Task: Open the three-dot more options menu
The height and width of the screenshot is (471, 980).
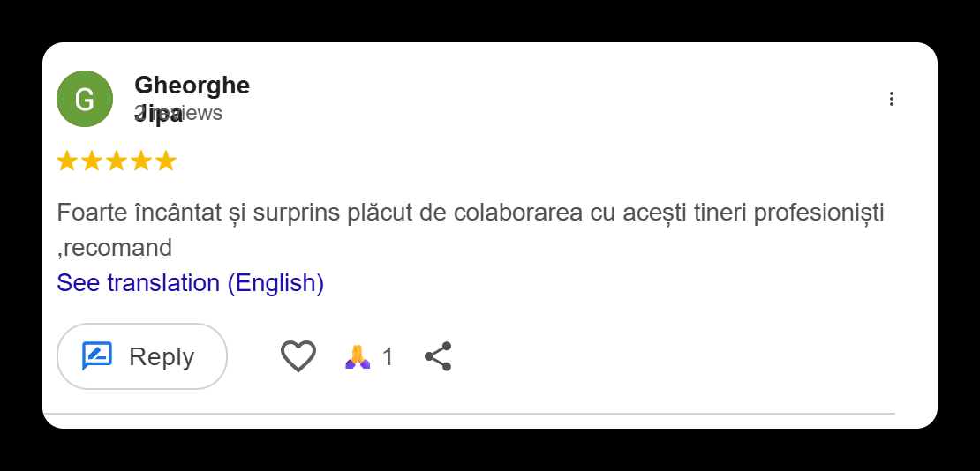Action: coord(892,99)
